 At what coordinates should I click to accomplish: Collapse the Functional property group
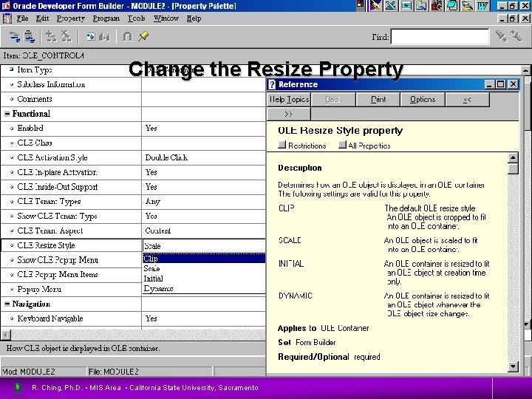[x=7, y=114]
